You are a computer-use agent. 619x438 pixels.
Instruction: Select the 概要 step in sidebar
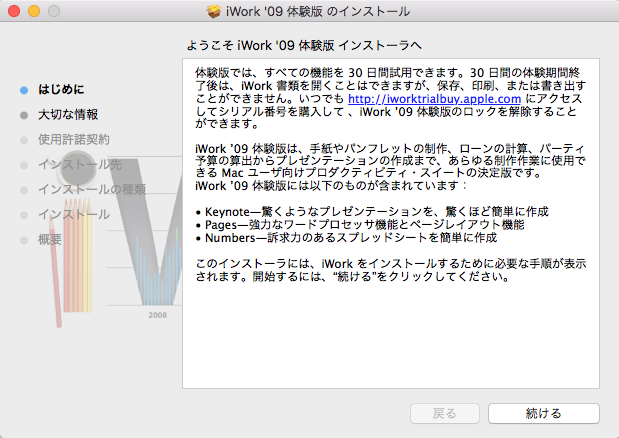point(50,239)
